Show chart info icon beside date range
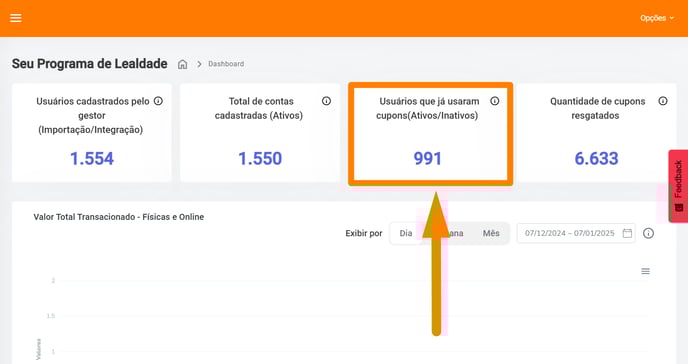This screenshot has width=688, height=364. 648,233
